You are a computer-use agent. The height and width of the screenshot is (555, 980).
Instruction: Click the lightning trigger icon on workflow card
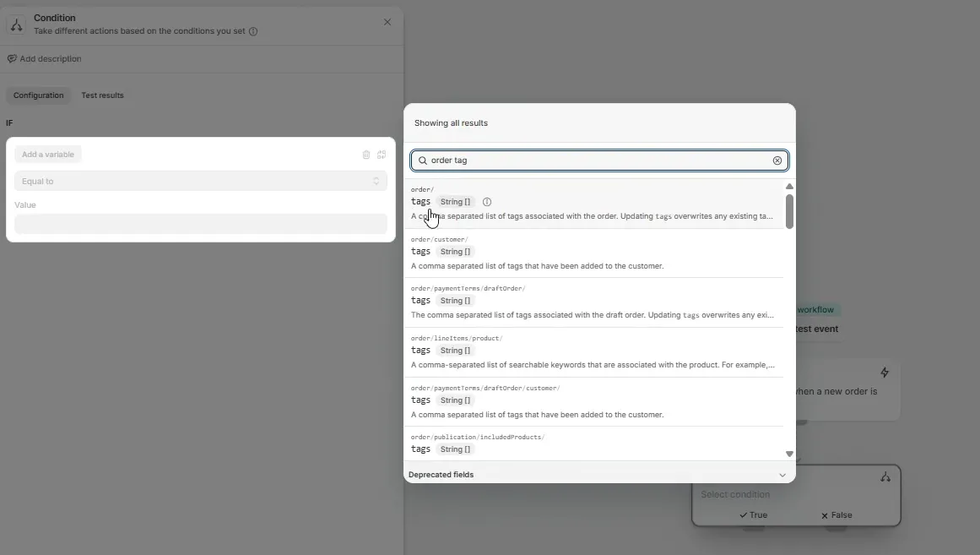tap(885, 373)
